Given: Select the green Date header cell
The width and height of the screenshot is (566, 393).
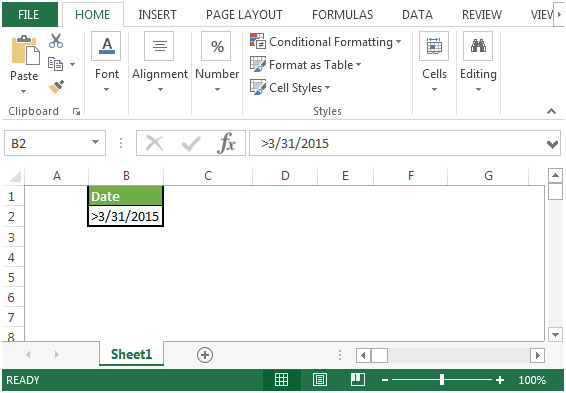Looking at the screenshot, I should [x=126, y=196].
